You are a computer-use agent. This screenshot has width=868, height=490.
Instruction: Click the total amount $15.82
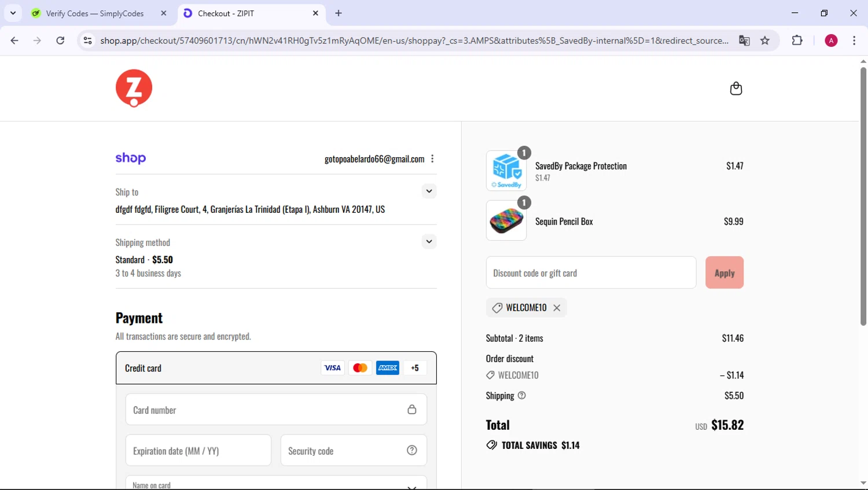(727, 425)
